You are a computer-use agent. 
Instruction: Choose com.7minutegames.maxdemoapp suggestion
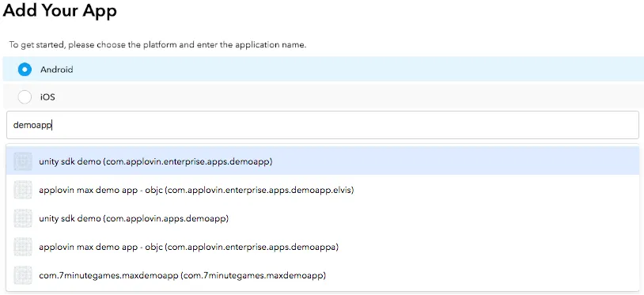click(323, 275)
